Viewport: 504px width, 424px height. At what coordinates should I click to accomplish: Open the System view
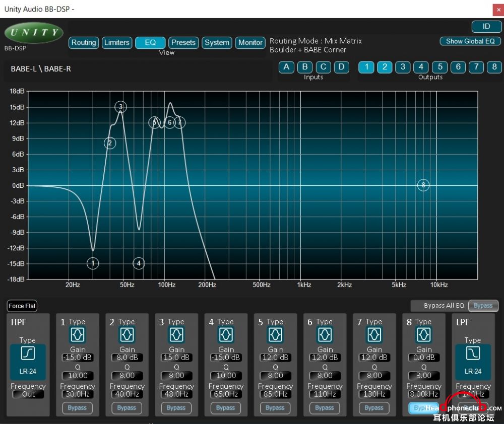pyautogui.click(x=217, y=43)
